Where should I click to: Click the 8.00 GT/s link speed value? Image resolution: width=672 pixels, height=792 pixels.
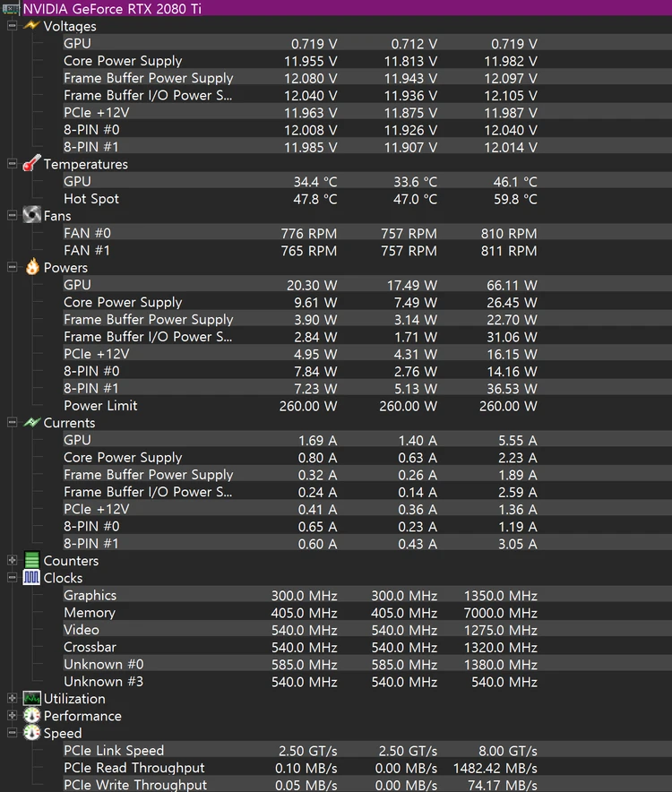(x=508, y=751)
